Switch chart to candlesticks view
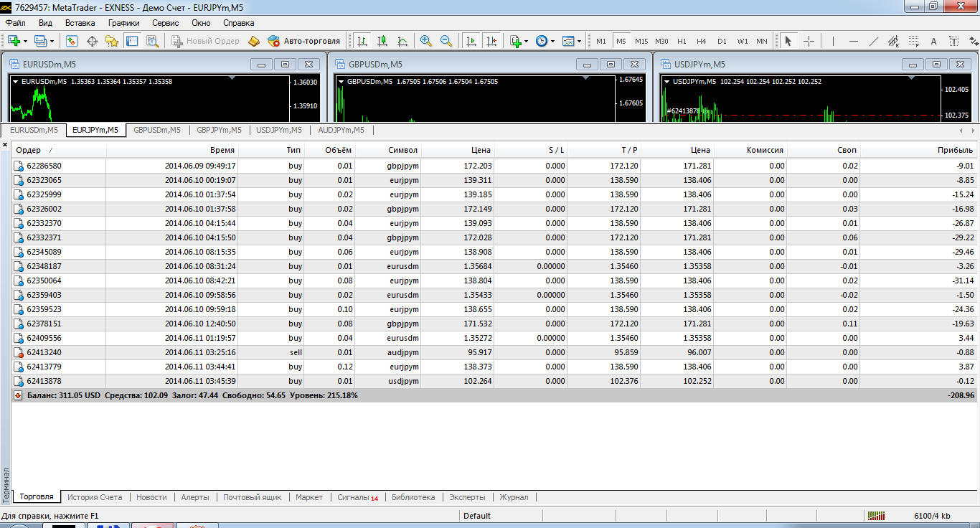980x528 pixels. coord(382,41)
